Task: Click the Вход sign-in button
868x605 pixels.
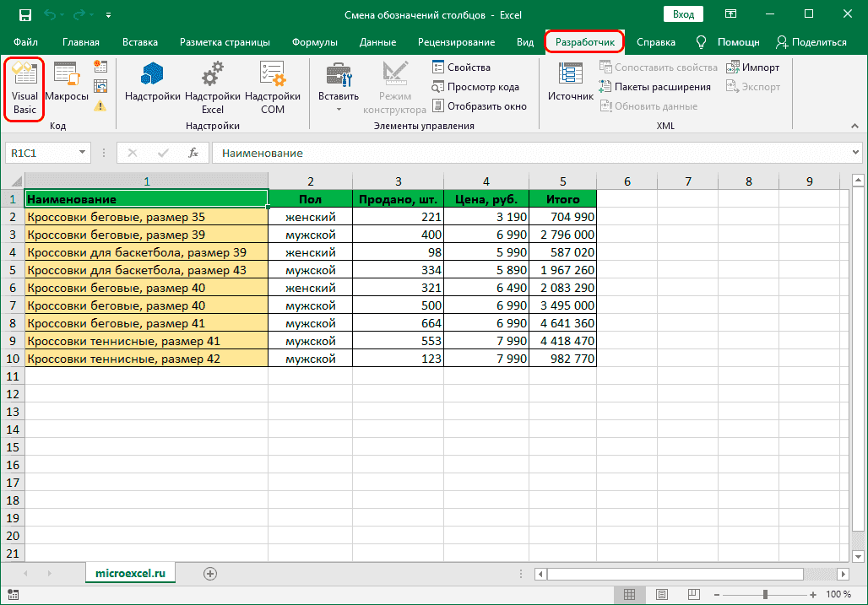Action: point(683,14)
